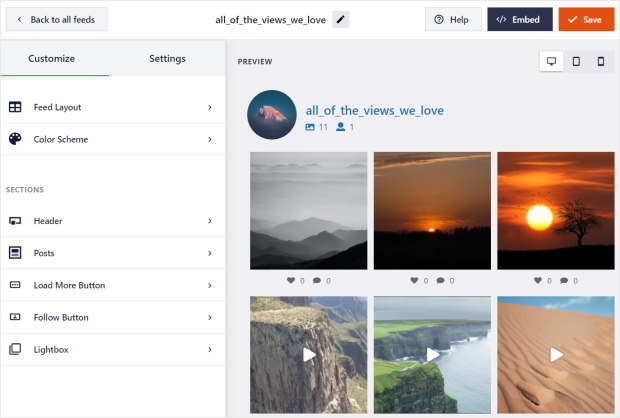Open the Settings tab
620x418 pixels.
click(167, 59)
